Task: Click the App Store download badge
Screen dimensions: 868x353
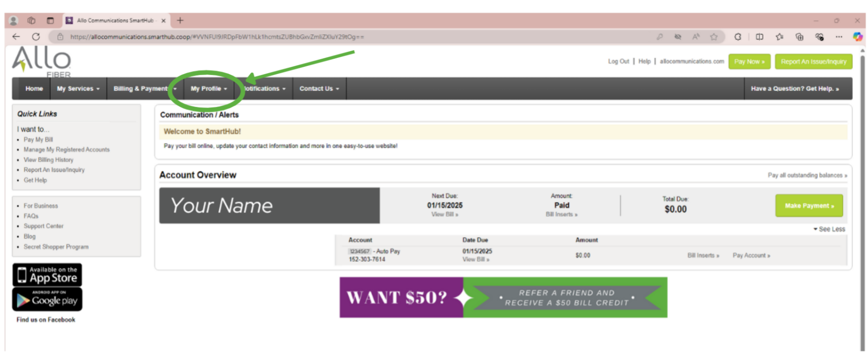Action: [x=47, y=275]
